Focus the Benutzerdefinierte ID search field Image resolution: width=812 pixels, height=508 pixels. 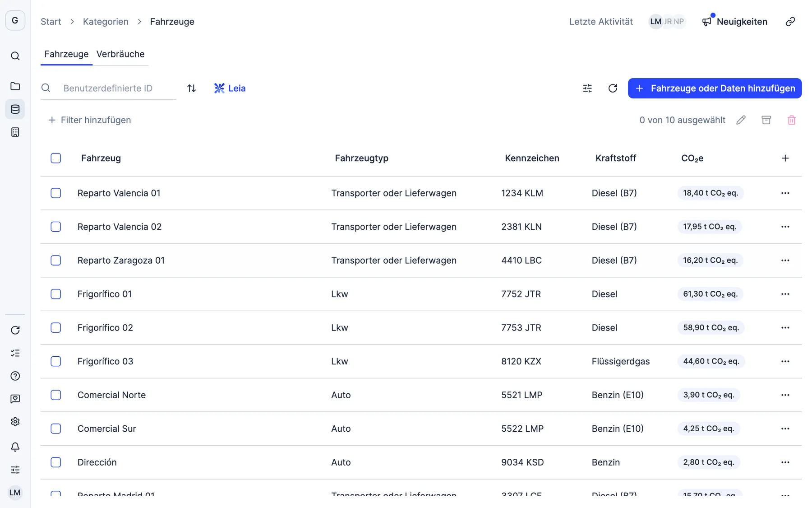click(117, 88)
